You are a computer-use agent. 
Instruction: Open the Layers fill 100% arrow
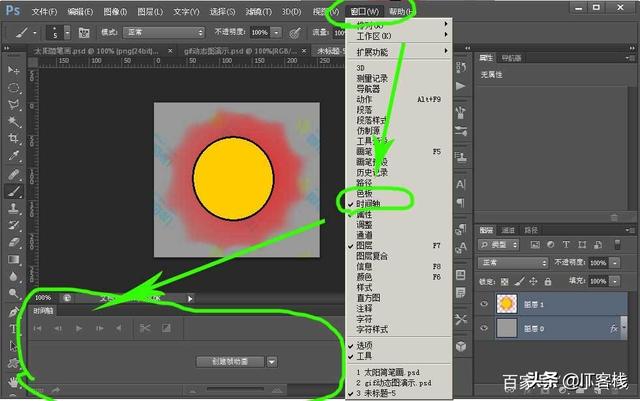click(615, 281)
